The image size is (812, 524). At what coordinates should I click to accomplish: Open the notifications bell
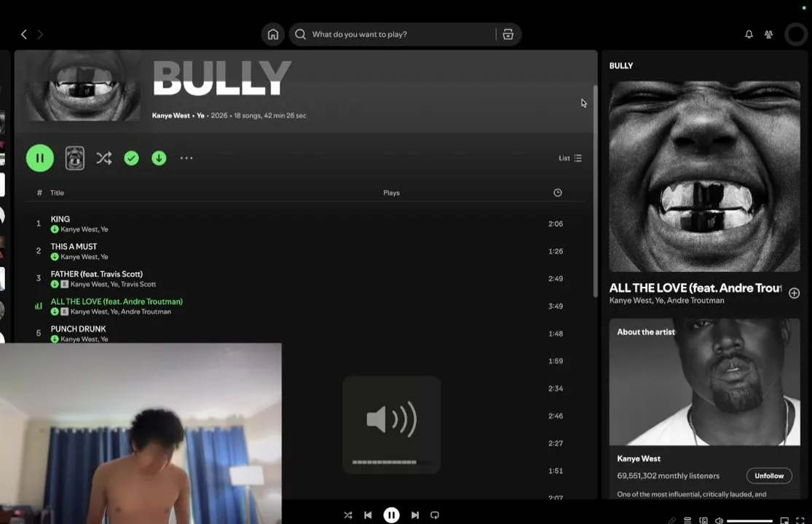(x=749, y=34)
